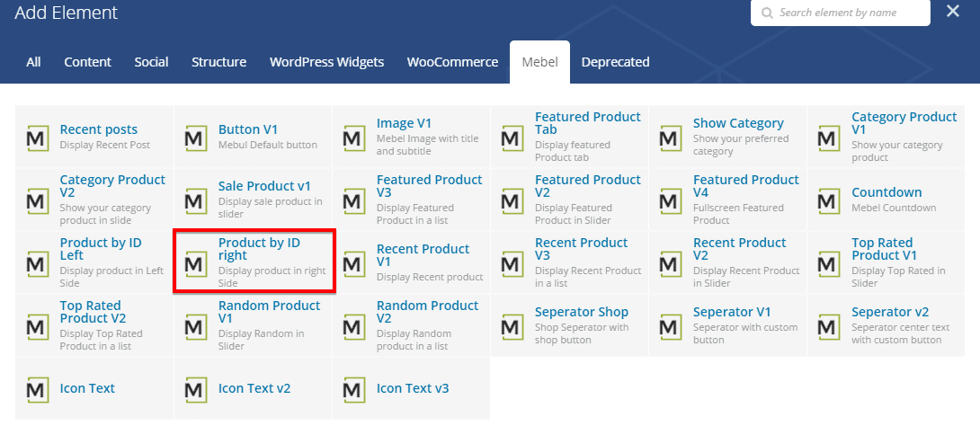Click the Image V1 element icon

[353, 138]
